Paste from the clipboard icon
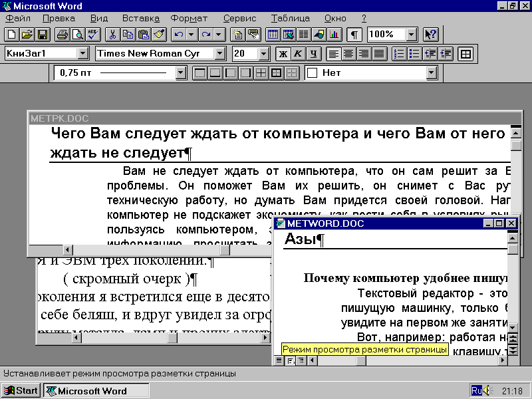The image size is (532, 399). 144,35
